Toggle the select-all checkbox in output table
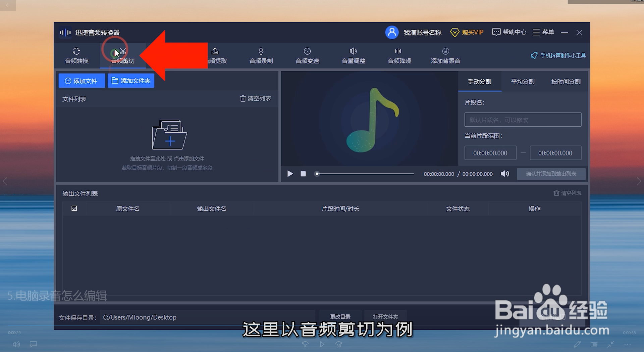 point(74,208)
